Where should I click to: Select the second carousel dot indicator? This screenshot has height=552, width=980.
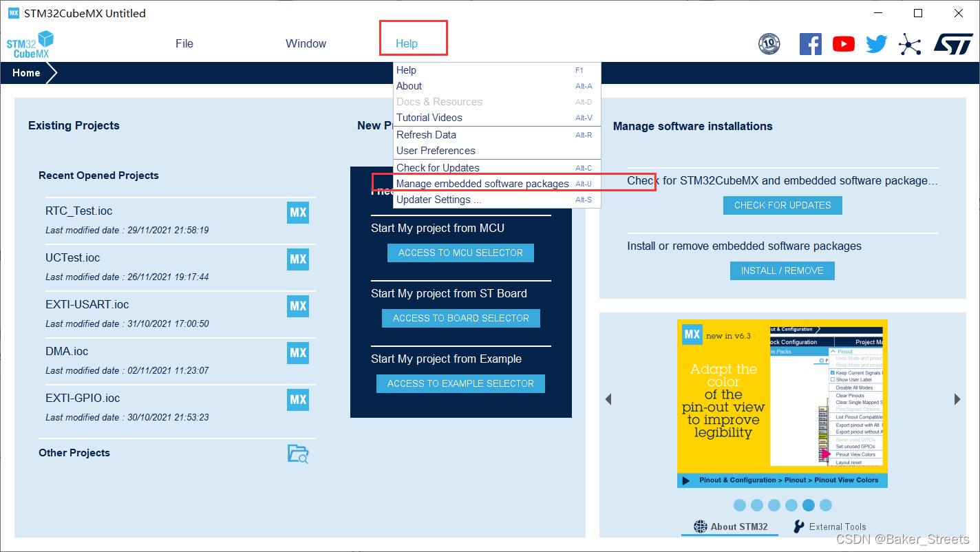click(757, 505)
